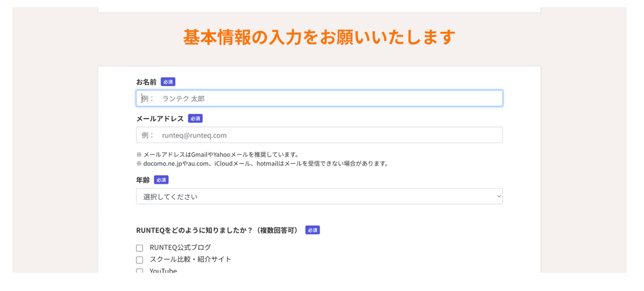Tick the スクール比較・紹介サイト checkbox
The height and width of the screenshot is (291, 644).
coord(139,260)
